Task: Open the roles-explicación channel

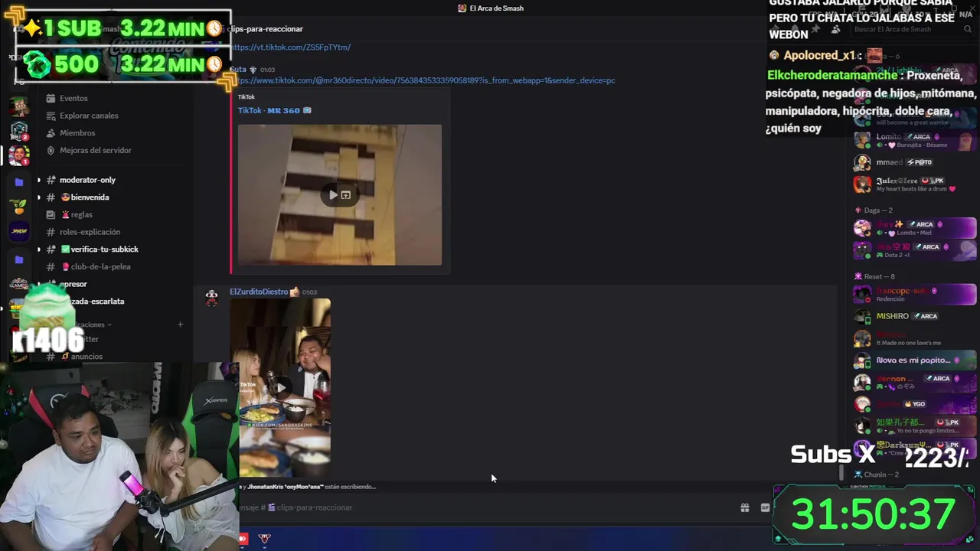Action: pyautogui.click(x=90, y=232)
